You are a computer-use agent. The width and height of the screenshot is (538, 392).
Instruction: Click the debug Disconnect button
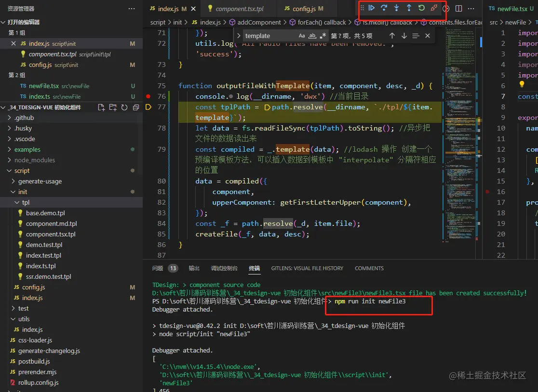(434, 8)
